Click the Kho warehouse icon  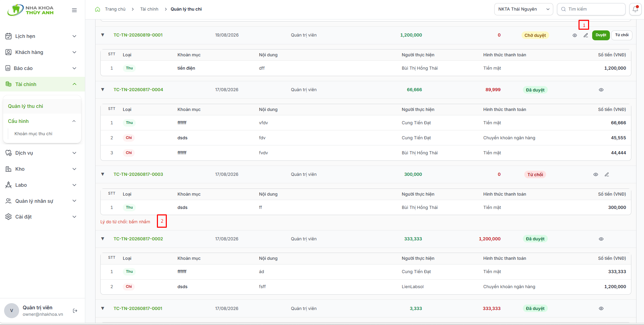pyautogui.click(x=9, y=169)
